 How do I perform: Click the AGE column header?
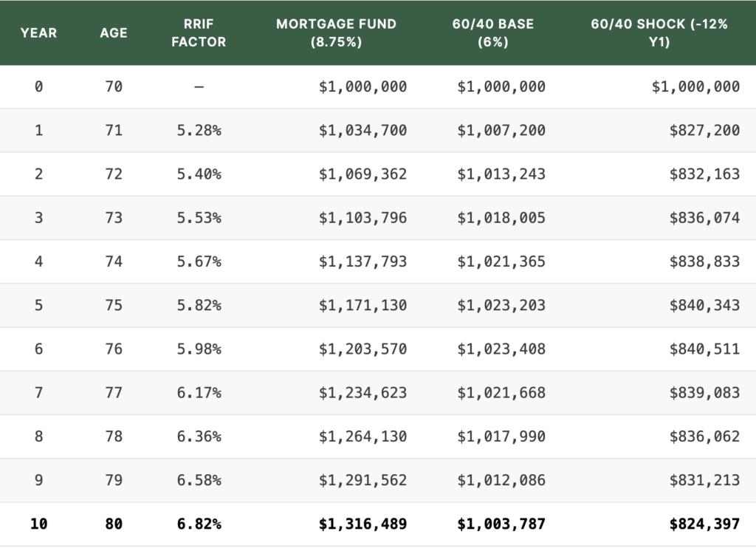[114, 32]
